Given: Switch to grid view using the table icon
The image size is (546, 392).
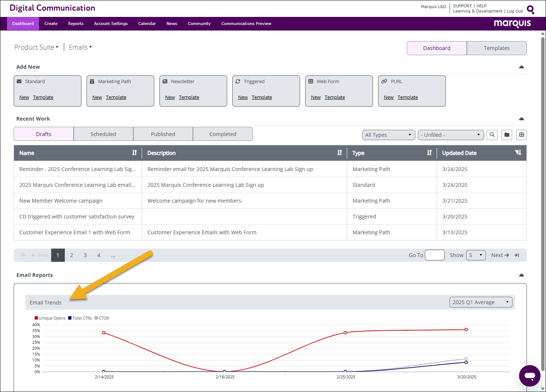Looking at the screenshot, I should pos(521,135).
